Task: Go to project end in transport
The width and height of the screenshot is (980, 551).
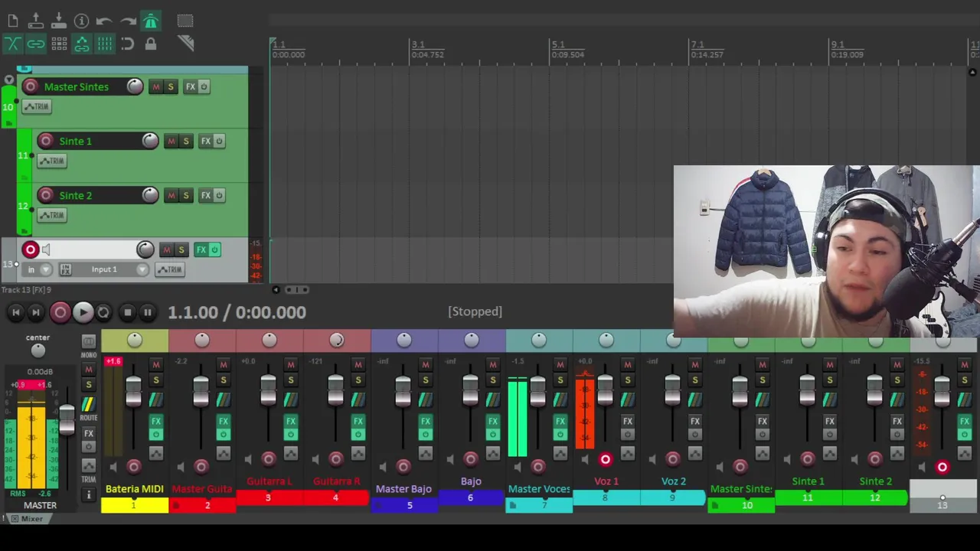Action: pyautogui.click(x=35, y=312)
